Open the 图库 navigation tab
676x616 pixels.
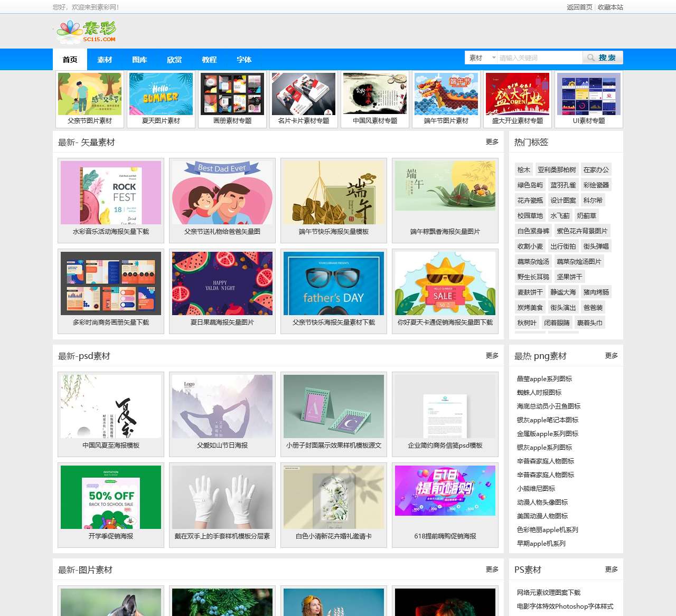tap(140, 60)
